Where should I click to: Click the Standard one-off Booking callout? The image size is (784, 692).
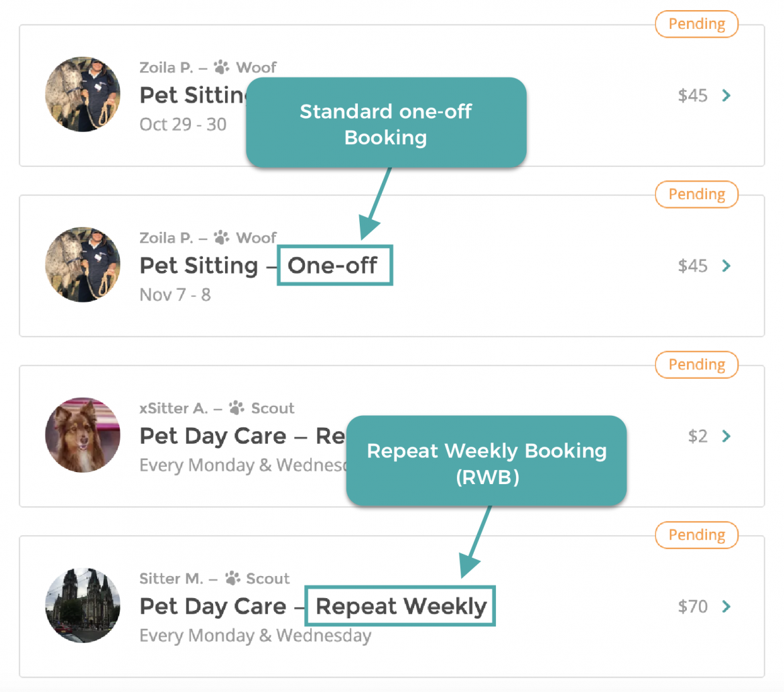[386, 123]
